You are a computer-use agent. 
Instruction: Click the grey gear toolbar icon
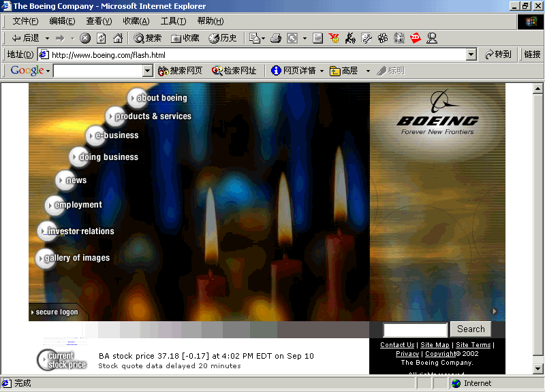(399, 38)
